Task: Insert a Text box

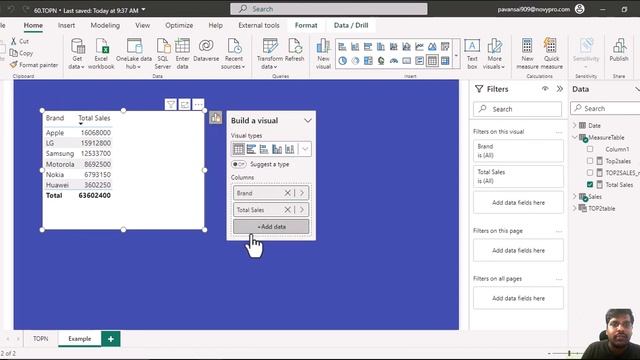Action: pyautogui.click(x=472, y=53)
